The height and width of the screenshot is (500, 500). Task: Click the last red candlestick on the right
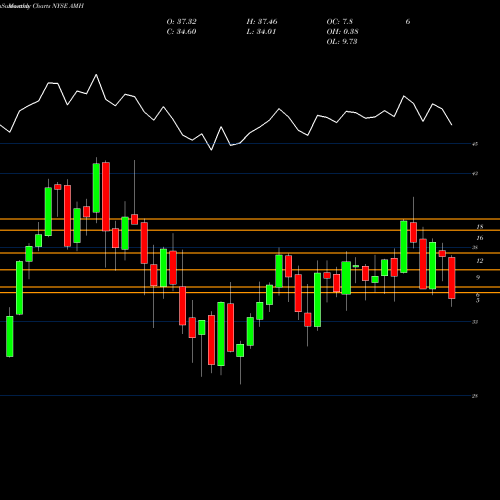click(452, 278)
